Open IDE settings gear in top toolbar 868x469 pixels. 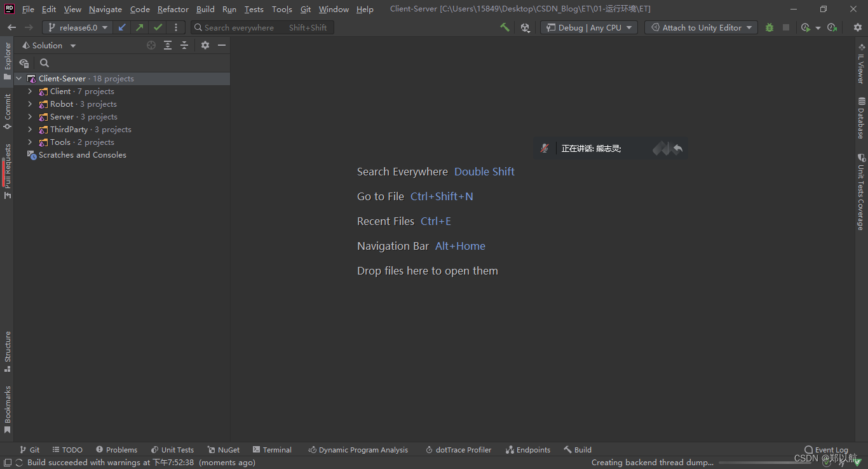tap(858, 27)
